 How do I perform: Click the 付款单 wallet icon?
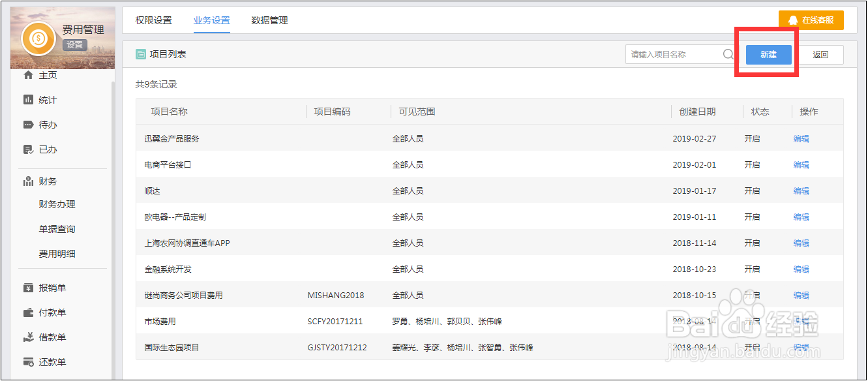(28, 312)
